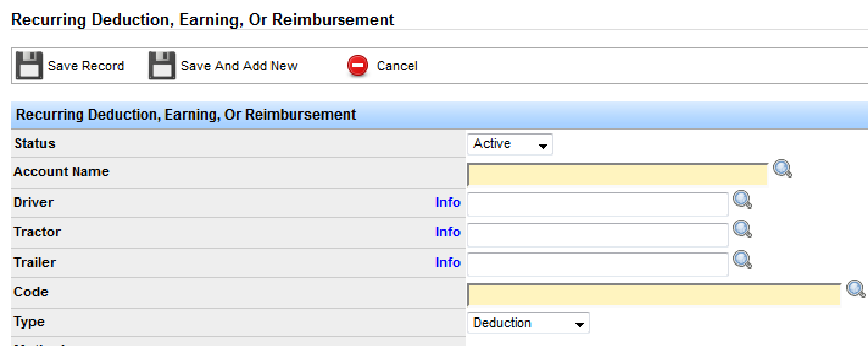Focus the Driver input field

pos(598,204)
